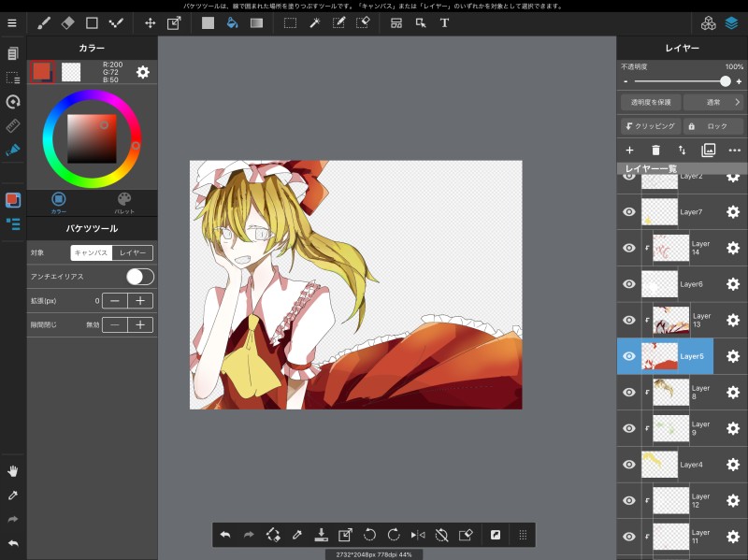This screenshot has width=748, height=560.
Task: Hide Layer 12 with its eye icon
Action: [629, 500]
